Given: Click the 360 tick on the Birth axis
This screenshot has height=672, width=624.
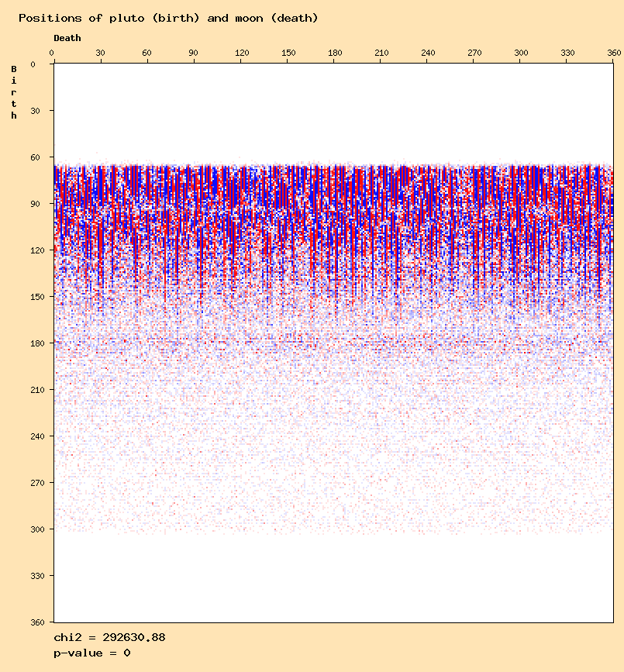Looking at the screenshot, I should pyautogui.click(x=33, y=622).
